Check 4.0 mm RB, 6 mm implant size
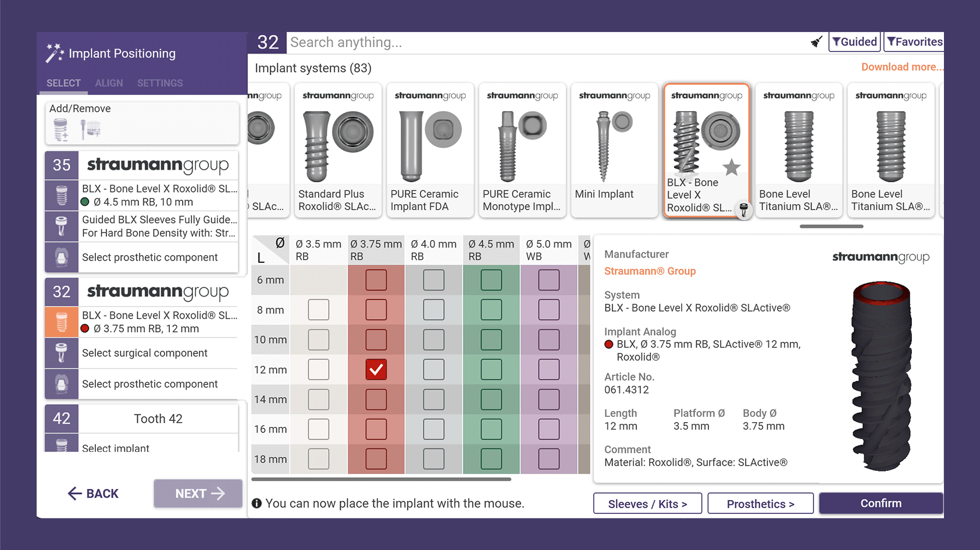Viewport: 980px width, 550px height. (x=434, y=280)
